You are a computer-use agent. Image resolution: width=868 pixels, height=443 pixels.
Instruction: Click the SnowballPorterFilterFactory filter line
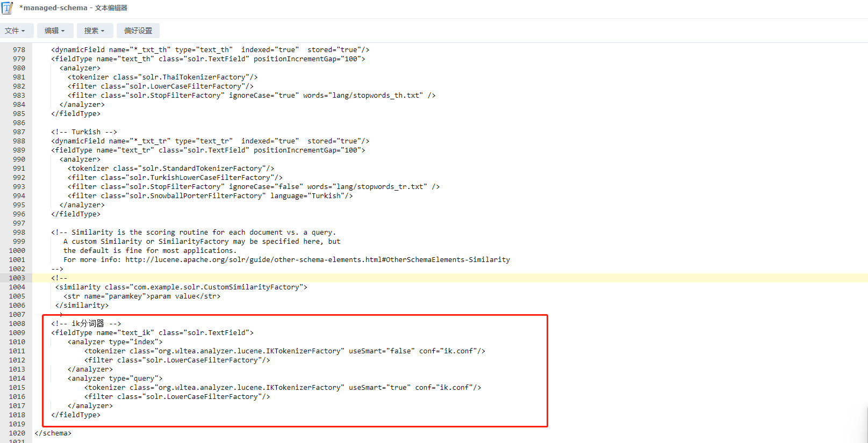click(210, 196)
